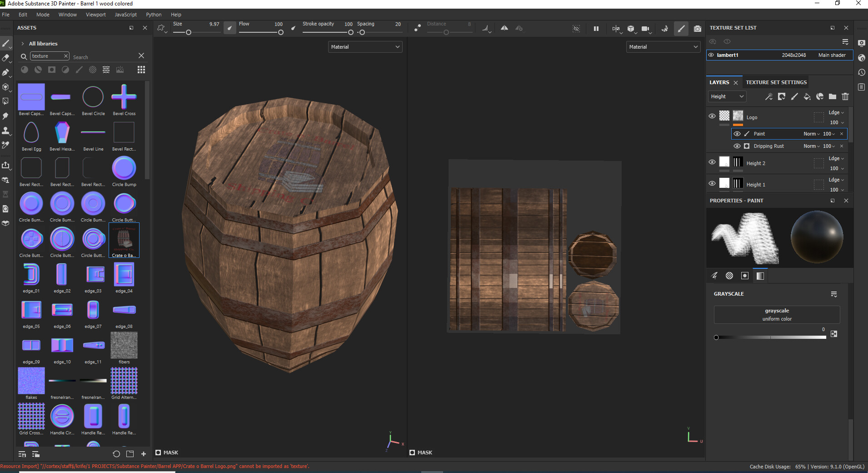Image resolution: width=868 pixels, height=473 pixels.
Task: Open the Material view mode dropdown
Action: (x=365, y=46)
